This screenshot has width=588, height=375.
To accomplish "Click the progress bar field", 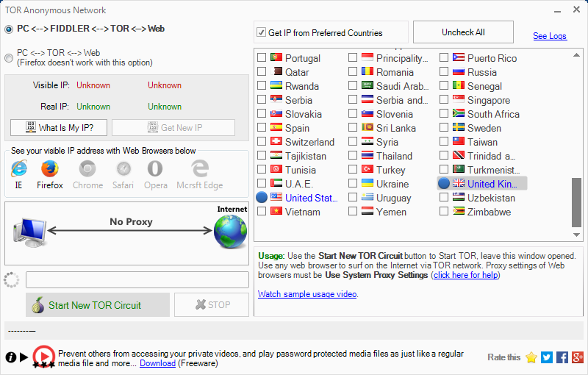I will [x=137, y=279].
